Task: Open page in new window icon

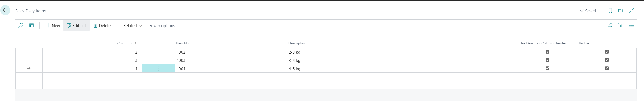Action: (x=621, y=10)
